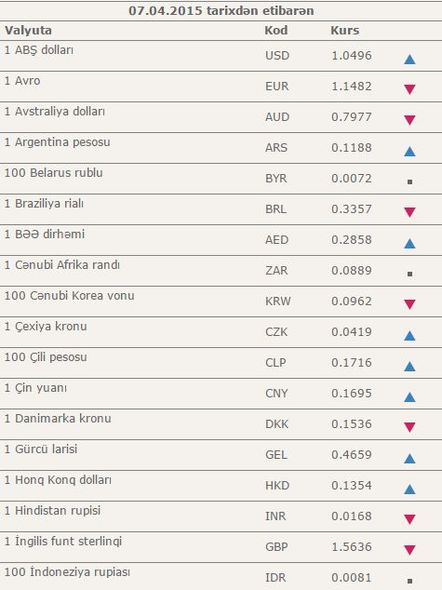This screenshot has width=442, height=590.
Task: Click the red down arrow for GBP
Action: [410, 550]
